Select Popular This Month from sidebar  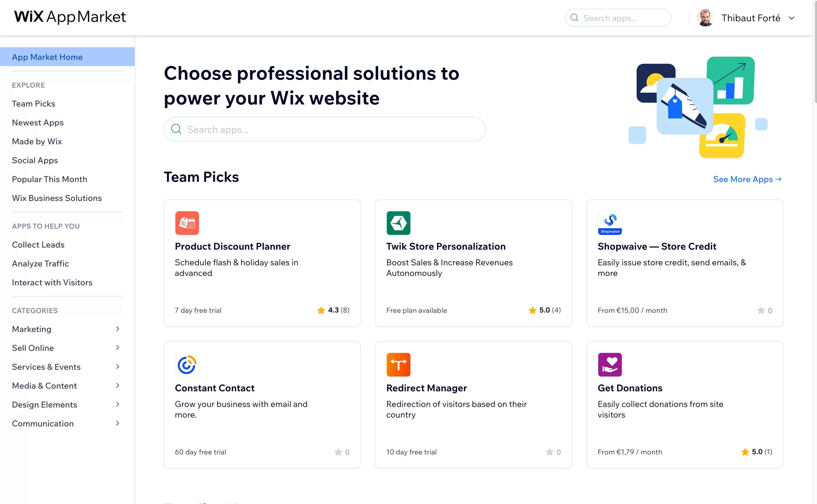pyautogui.click(x=49, y=179)
